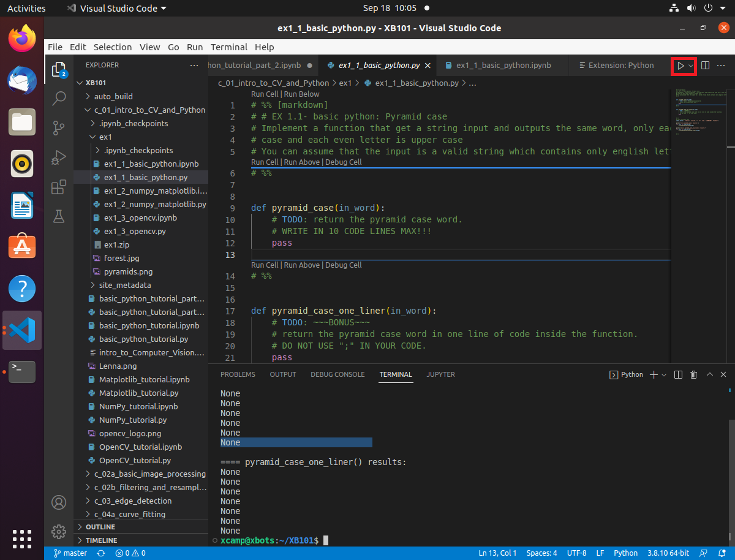Image resolution: width=735 pixels, height=560 pixels.
Task: Split the editor to the right
Action: [x=705, y=65]
